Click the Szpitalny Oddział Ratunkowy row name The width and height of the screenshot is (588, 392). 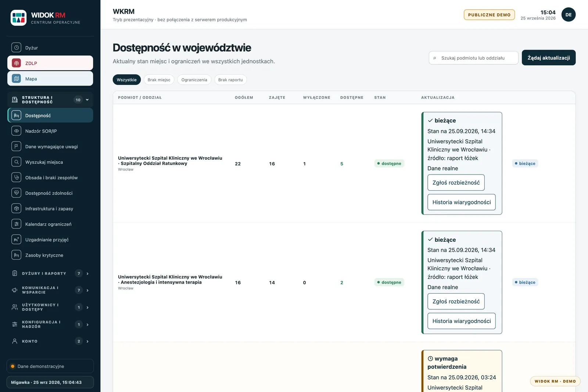point(170,161)
